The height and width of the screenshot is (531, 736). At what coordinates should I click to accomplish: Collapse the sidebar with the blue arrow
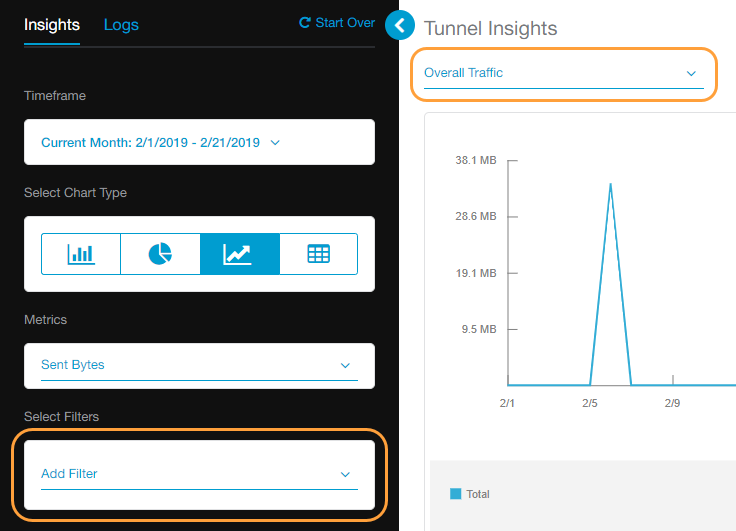coord(399,25)
